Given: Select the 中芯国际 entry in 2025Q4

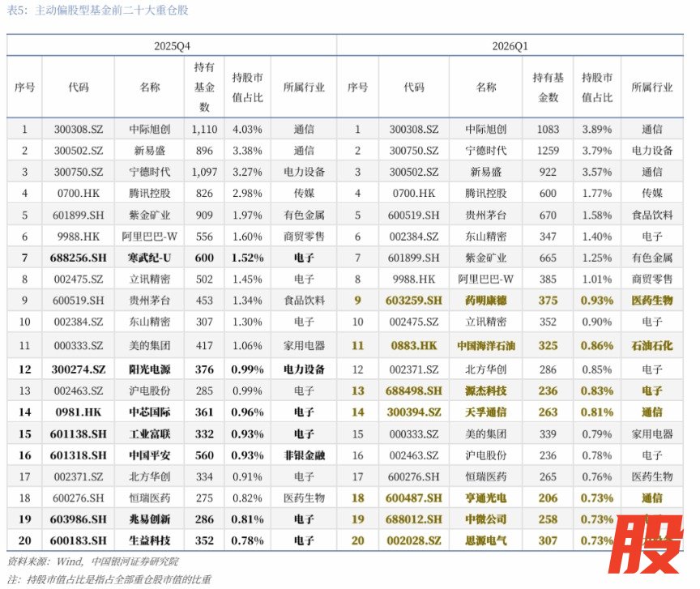Looking at the screenshot, I should coord(149,412).
